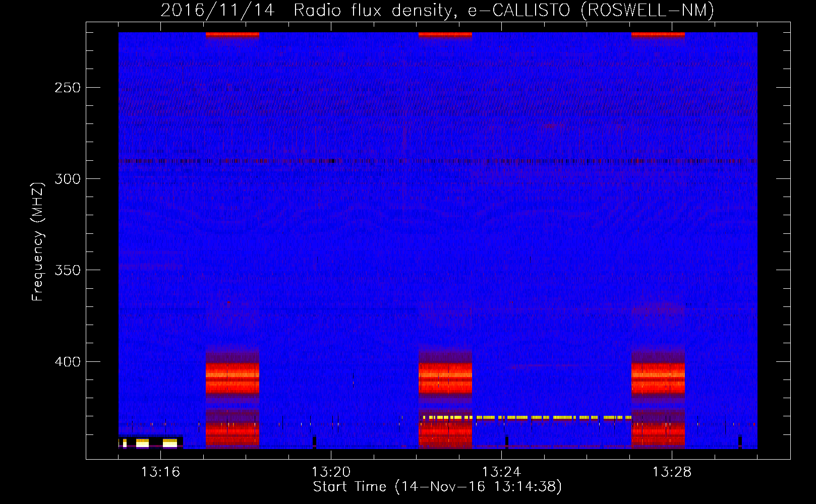Click the Frequency (MHZ) axis label
Screen dimensions: 816x504
[38, 241]
